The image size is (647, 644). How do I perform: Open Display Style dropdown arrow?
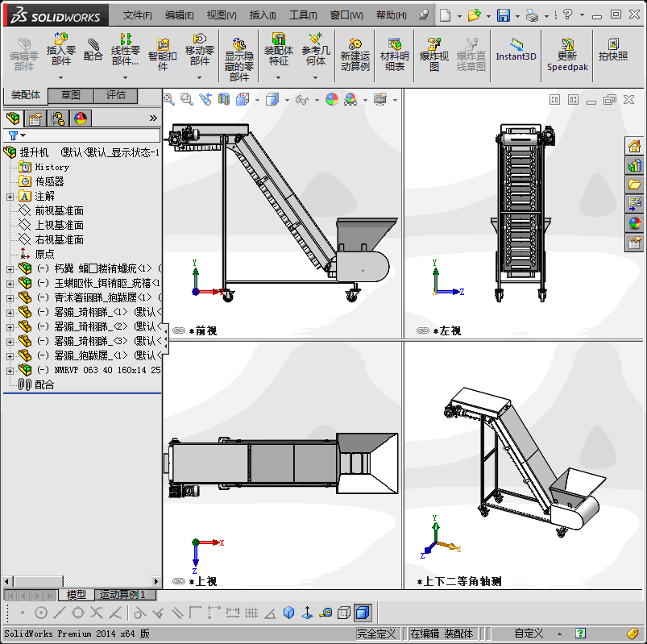[287, 100]
